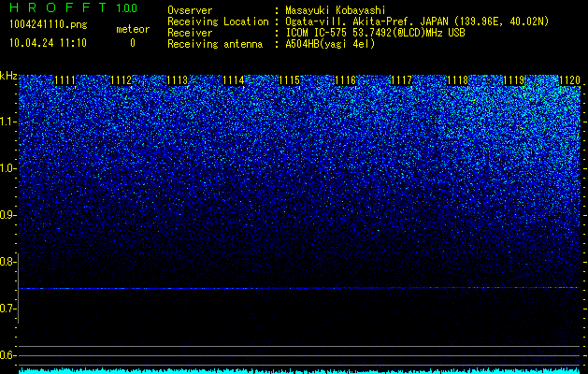Click the meteor count value 0
This screenshot has width=588, height=374.
[133, 43]
